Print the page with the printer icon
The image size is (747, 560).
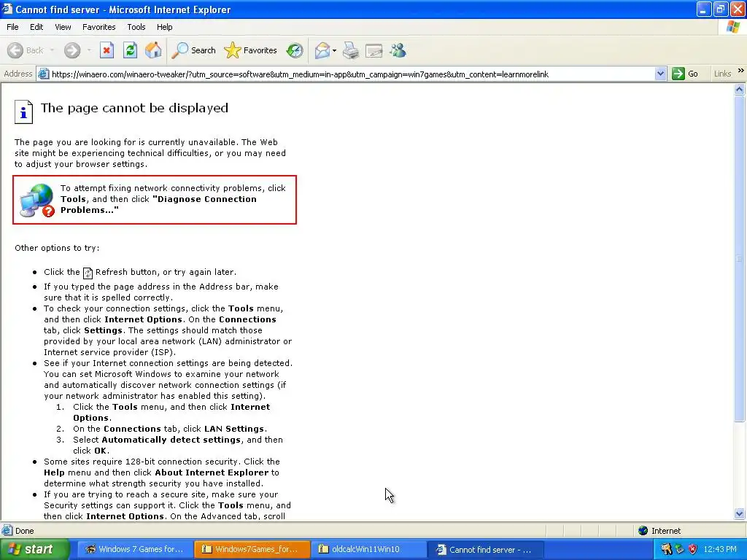point(351,50)
